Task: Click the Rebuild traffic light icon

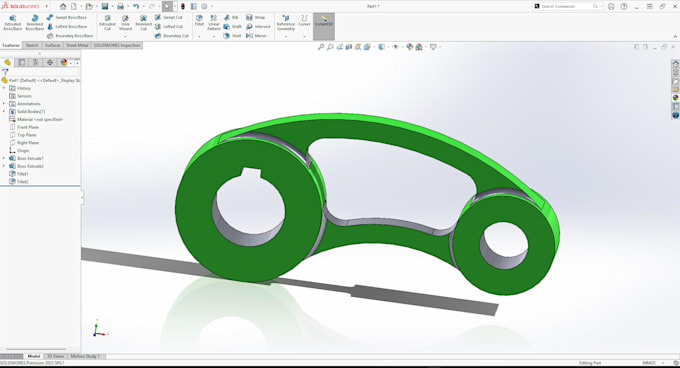Action: [x=183, y=6]
